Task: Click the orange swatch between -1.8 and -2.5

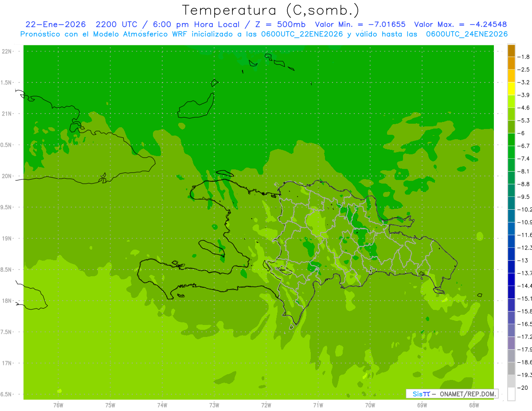Action: coord(511,63)
